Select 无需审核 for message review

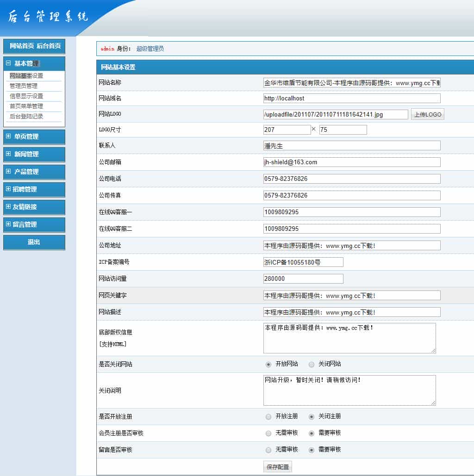(x=268, y=450)
